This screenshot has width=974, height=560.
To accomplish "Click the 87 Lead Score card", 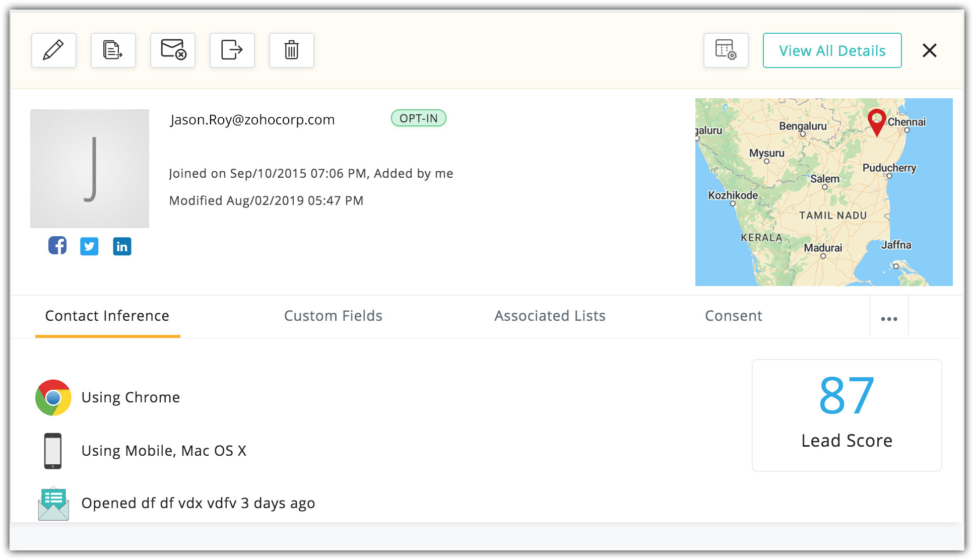I will point(847,415).
